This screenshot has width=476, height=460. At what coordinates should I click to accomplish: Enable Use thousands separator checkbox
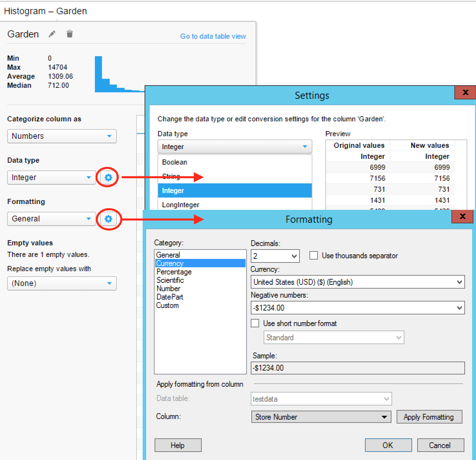[x=314, y=256]
